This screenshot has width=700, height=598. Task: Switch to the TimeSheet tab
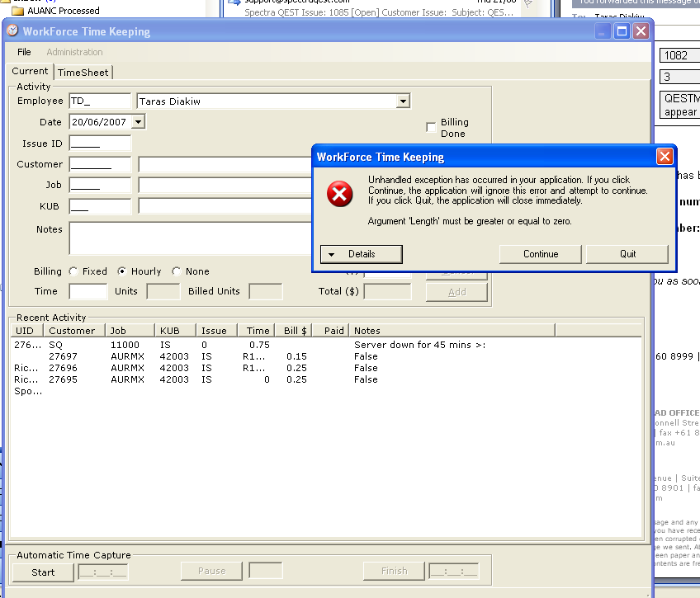click(83, 73)
